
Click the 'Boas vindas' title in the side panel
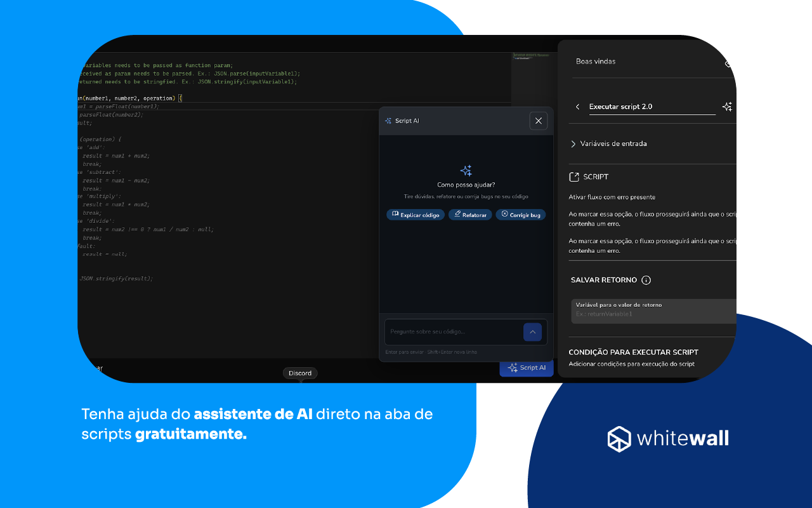pos(596,62)
